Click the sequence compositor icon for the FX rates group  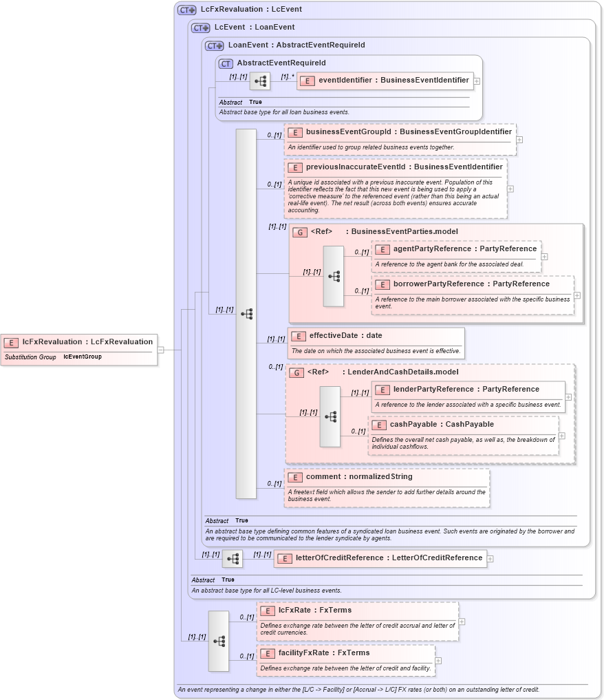pyautogui.click(x=219, y=641)
